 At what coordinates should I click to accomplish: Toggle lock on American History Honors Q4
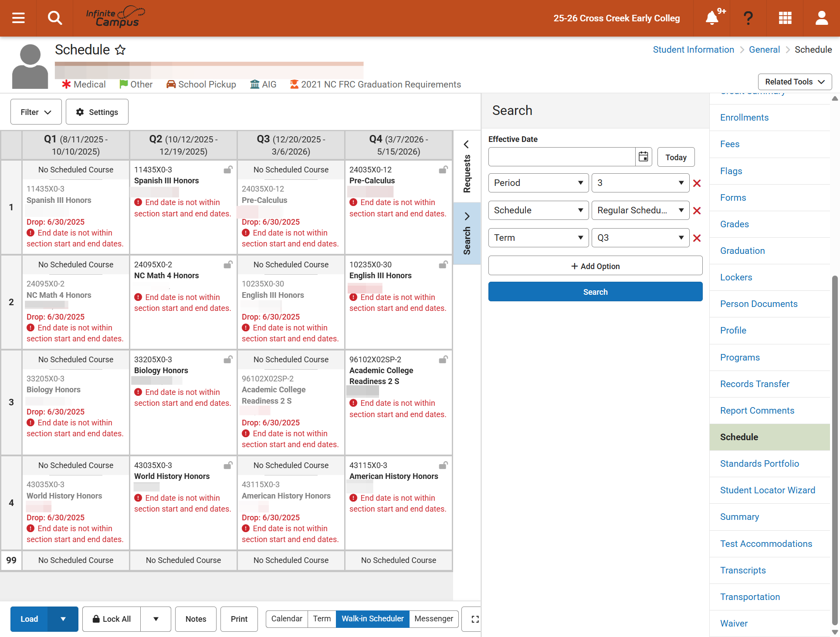443,465
